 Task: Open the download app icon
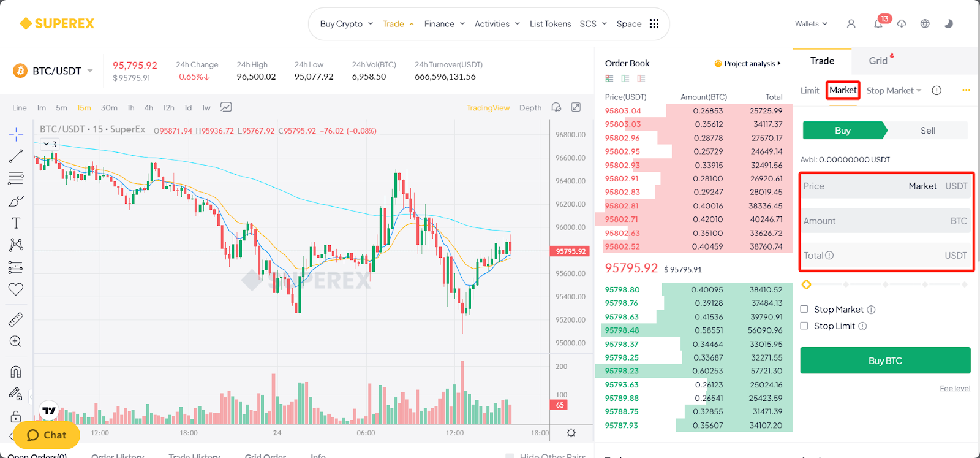click(902, 23)
